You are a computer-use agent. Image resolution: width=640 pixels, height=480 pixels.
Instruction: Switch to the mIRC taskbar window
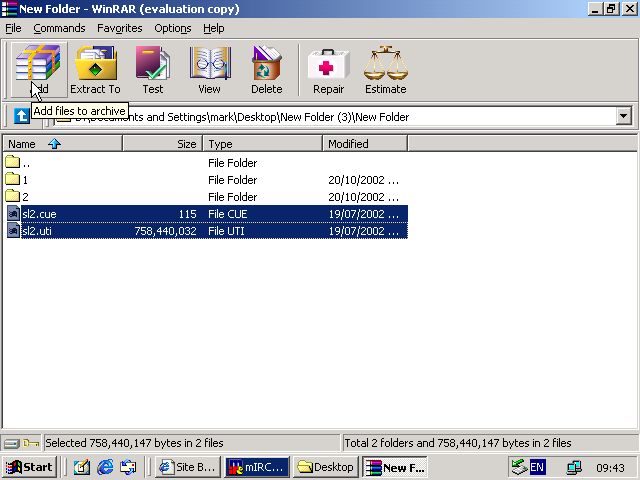click(x=257, y=467)
